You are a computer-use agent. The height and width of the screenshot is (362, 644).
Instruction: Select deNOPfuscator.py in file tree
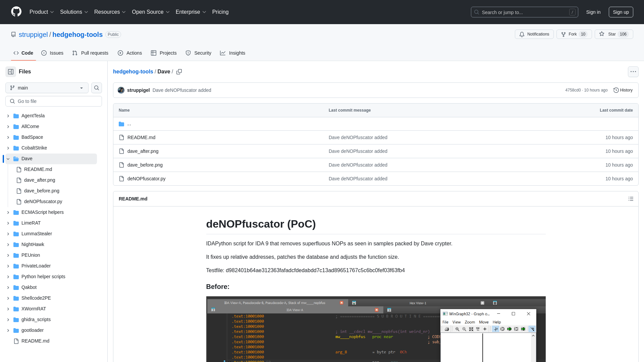(x=43, y=202)
